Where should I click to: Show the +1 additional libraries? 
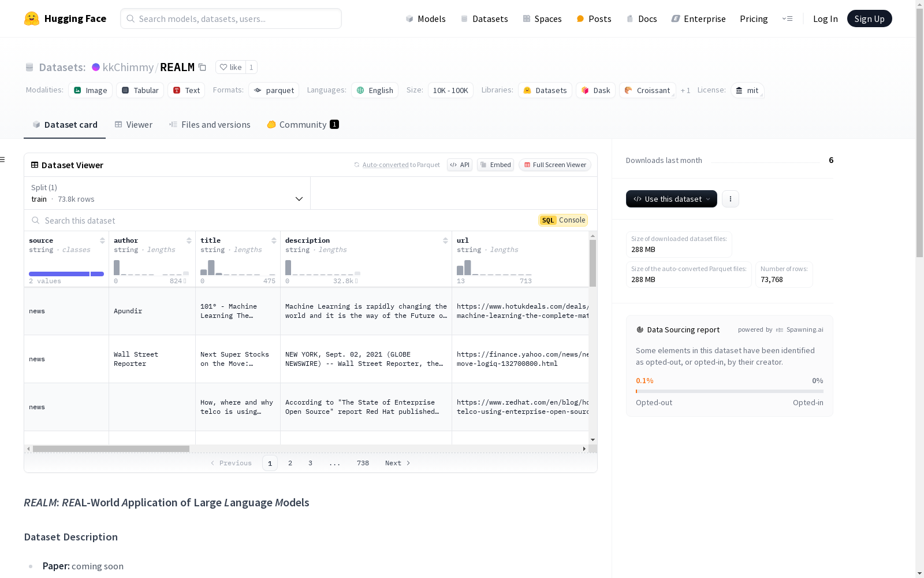(x=685, y=90)
